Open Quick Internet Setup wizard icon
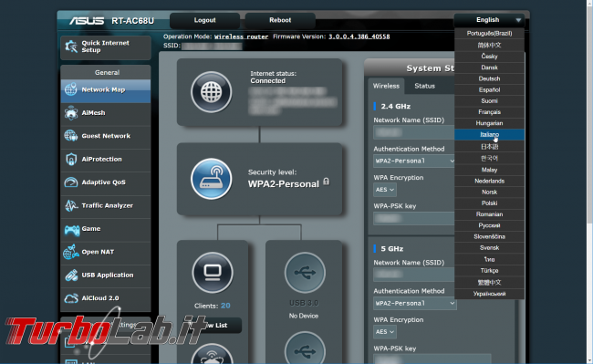Viewport: 593px width, 364px height. point(71,47)
